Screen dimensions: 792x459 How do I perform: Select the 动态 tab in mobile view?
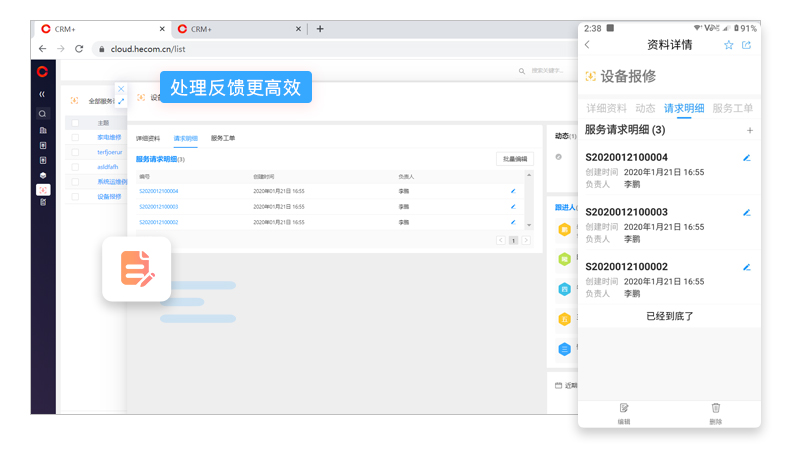coord(645,108)
